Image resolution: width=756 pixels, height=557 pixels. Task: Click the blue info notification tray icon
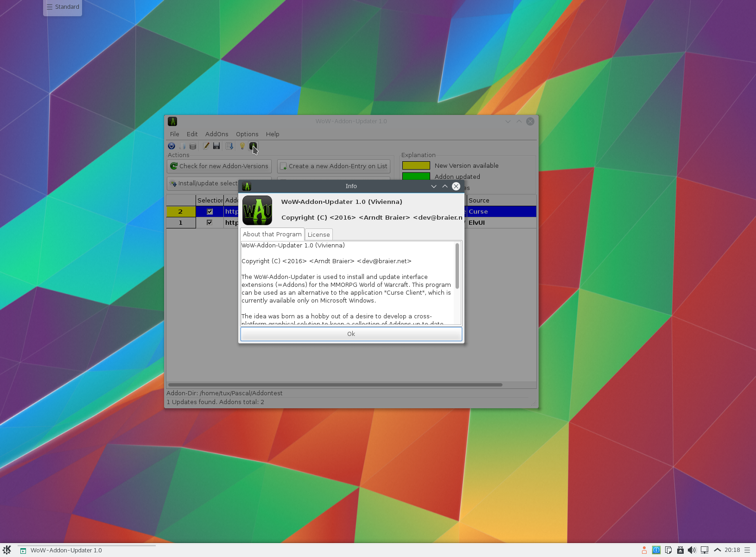[x=656, y=550]
